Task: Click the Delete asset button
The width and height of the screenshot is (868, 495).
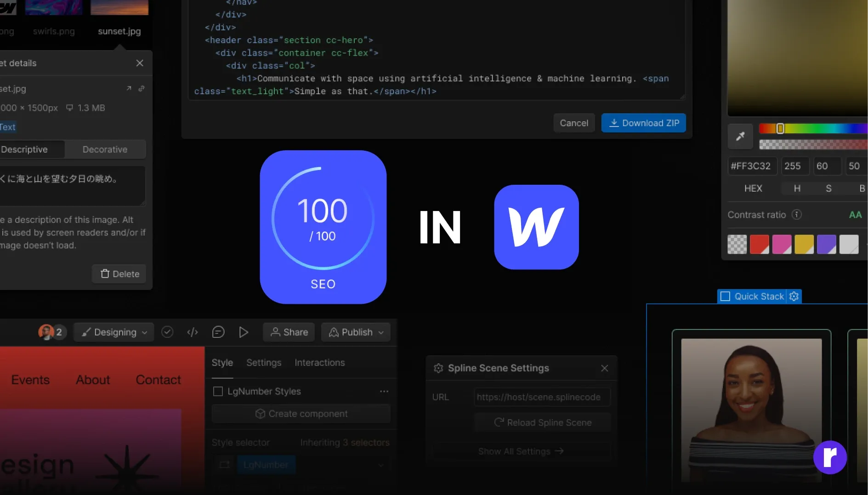Action: click(119, 274)
